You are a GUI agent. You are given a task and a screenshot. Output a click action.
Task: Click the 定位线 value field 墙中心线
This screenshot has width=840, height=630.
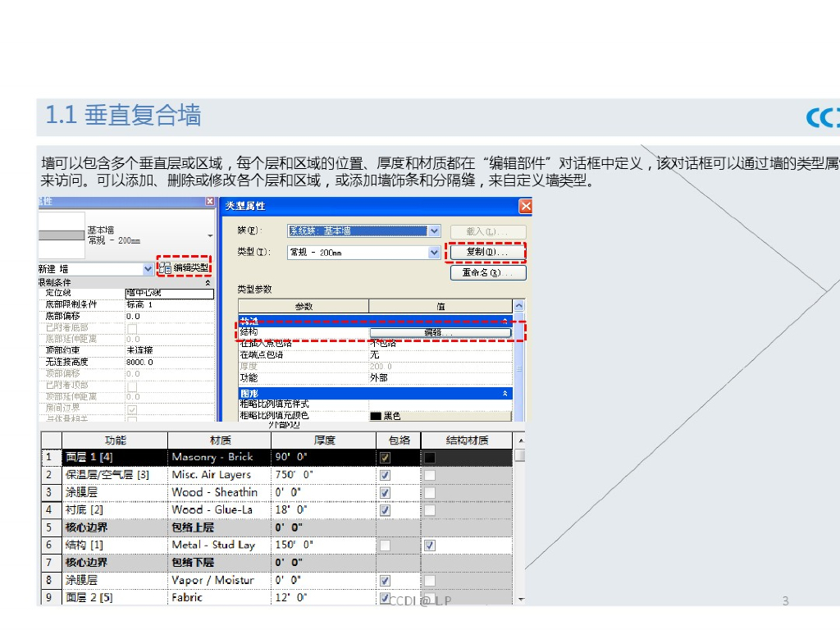pos(168,293)
